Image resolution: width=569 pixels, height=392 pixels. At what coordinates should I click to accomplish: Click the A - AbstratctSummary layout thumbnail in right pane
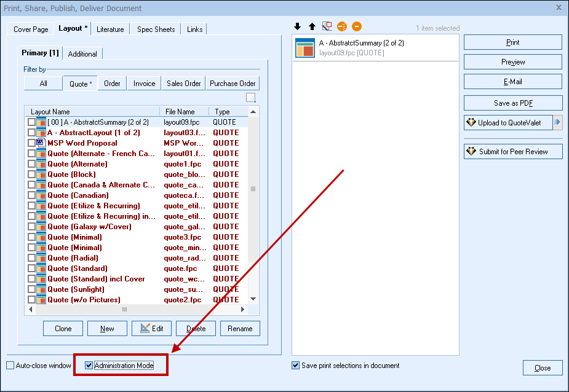click(305, 48)
